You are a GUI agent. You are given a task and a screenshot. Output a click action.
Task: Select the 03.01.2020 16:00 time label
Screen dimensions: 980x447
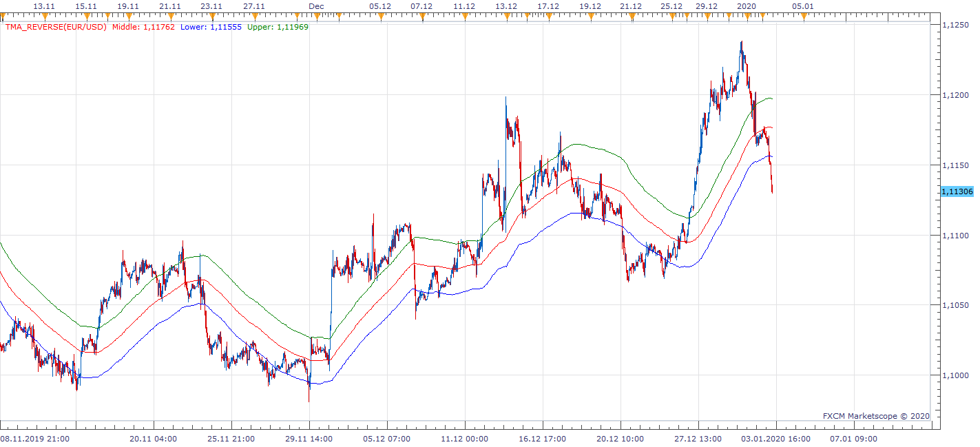coord(775,438)
